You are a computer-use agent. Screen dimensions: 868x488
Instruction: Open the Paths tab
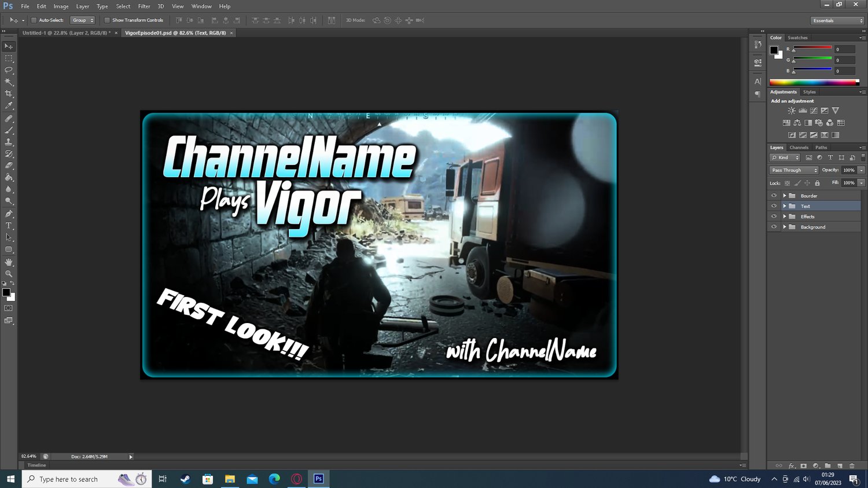pyautogui.click(x=821, y=148)
